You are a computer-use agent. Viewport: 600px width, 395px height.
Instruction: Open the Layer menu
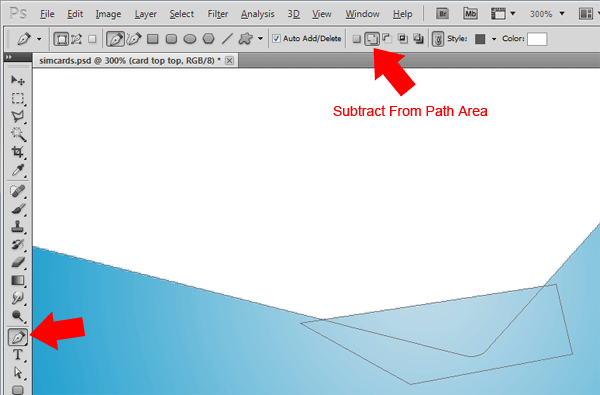tap(145, 14)
